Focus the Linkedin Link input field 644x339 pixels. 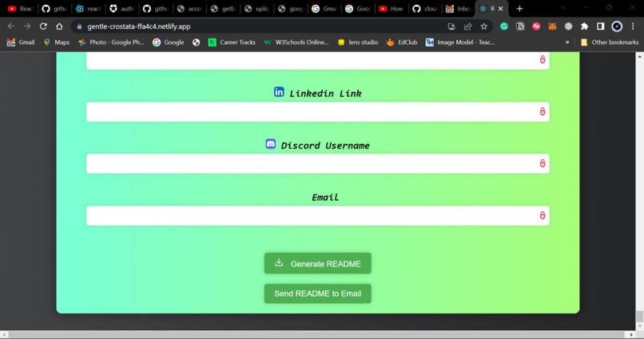coord(317,112)
